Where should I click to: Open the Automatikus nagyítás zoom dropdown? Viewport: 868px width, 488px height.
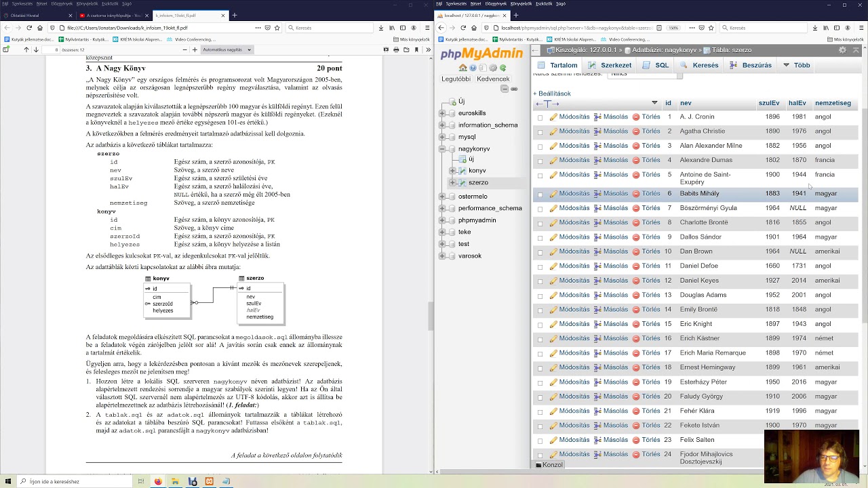226,49
